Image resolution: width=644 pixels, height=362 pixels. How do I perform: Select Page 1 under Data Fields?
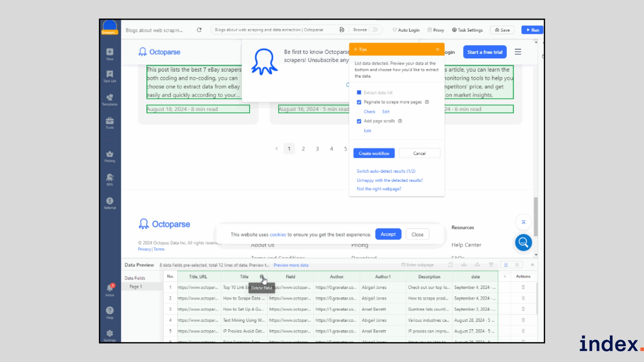[x=136, y=287]
